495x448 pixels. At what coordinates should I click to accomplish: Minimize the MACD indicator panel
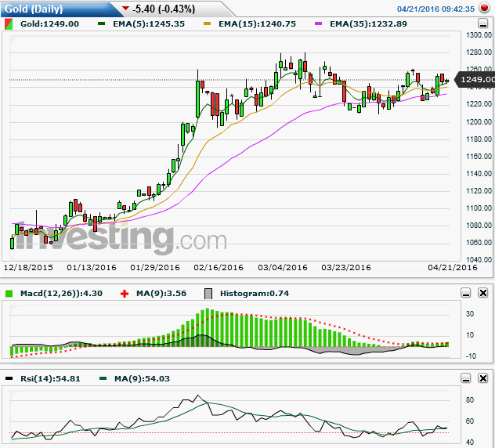466,293
